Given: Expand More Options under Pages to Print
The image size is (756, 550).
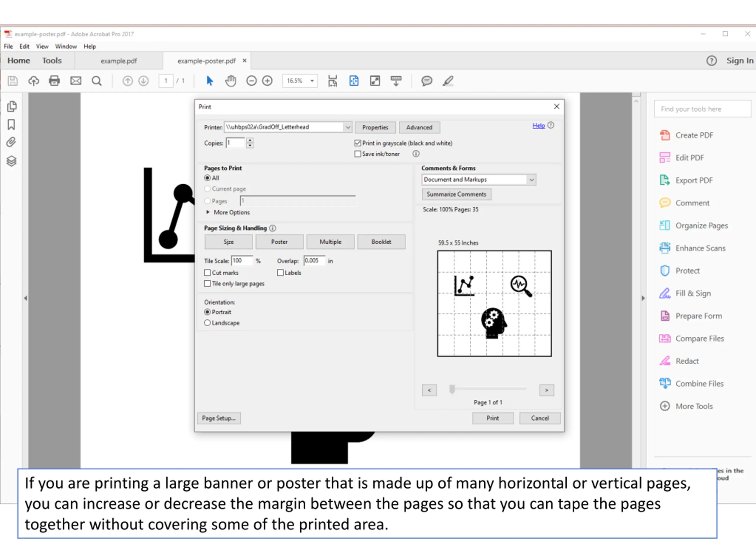Looking at the screenshot, I should click(x=228, y=212).
